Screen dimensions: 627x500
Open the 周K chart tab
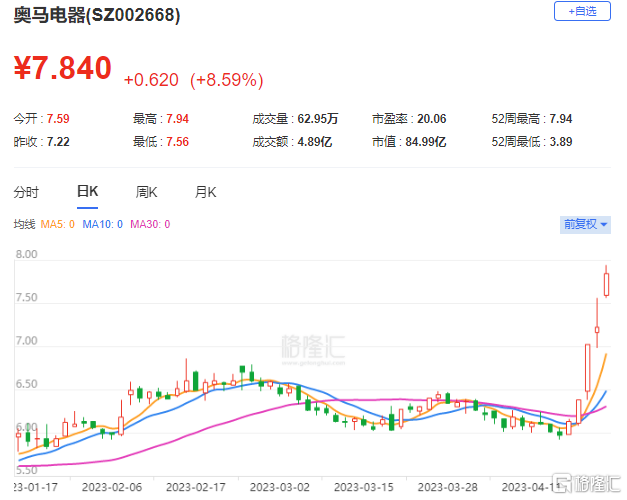(x=146, y=192)
